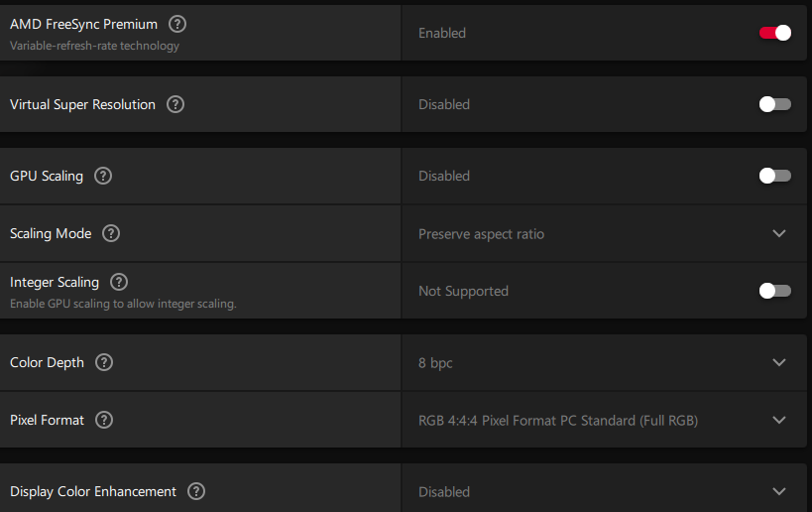Toggle the Integer Scaling switch
This screenshot has width=812, height=512.
[x=775, y=291]
